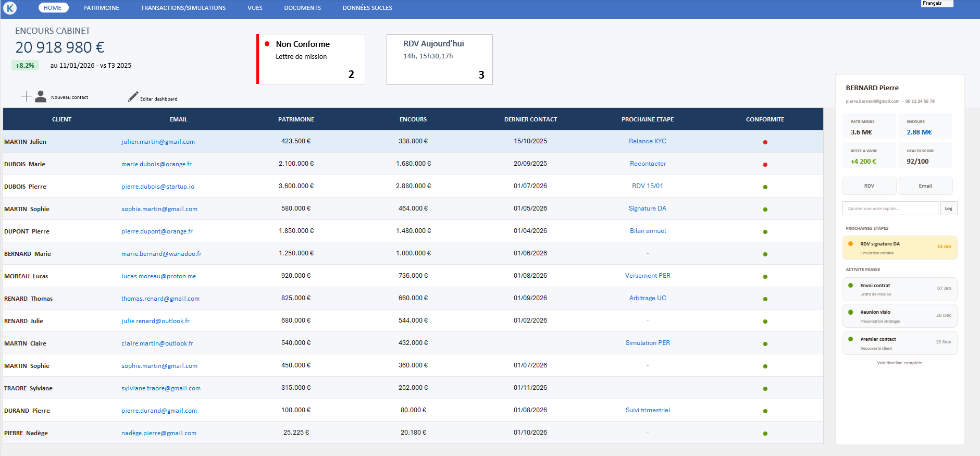Click green conformity dot for DUBOIS Pierre
The width and height of the screenshot is (980, 456).
765,187
